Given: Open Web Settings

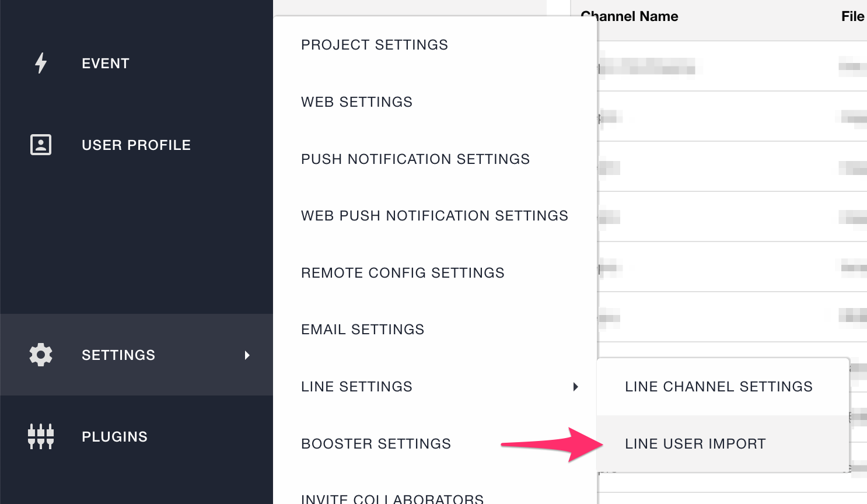Looking at the screenshot, I should click(x=356, y=102).
